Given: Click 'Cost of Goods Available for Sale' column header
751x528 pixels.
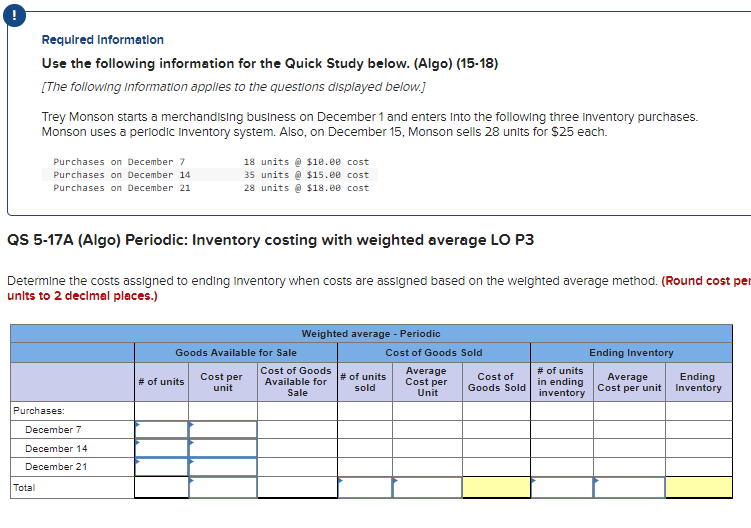Looking at the screenshot, I should pyautogui.click(x=296, y=381).
